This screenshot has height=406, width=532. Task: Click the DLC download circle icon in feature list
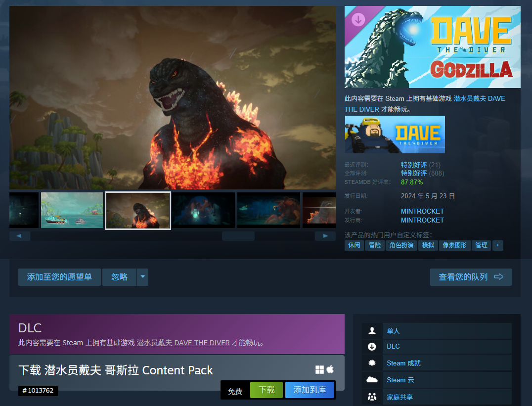(372, 347)
